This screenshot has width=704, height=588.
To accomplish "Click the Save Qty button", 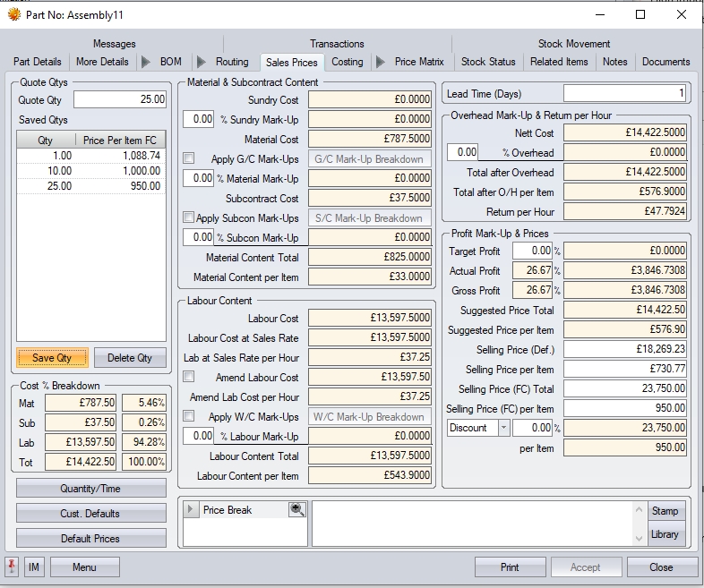I will [52, 358].
